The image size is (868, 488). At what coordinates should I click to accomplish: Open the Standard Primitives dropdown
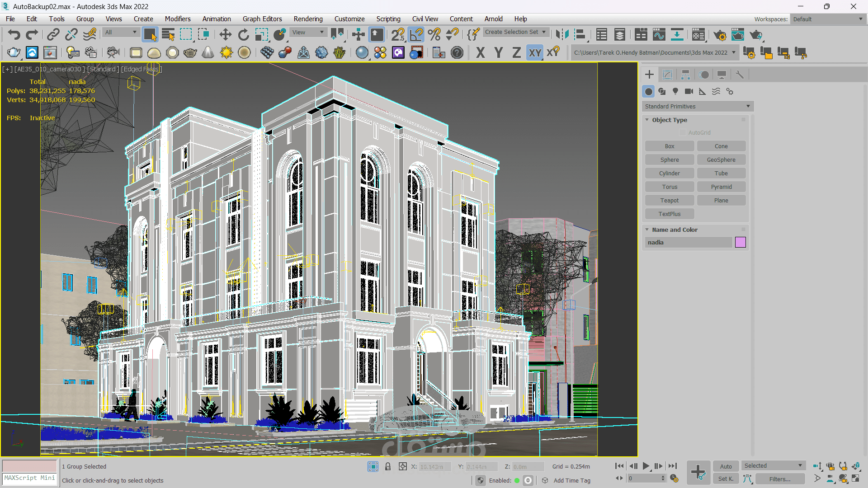(697, 106)
